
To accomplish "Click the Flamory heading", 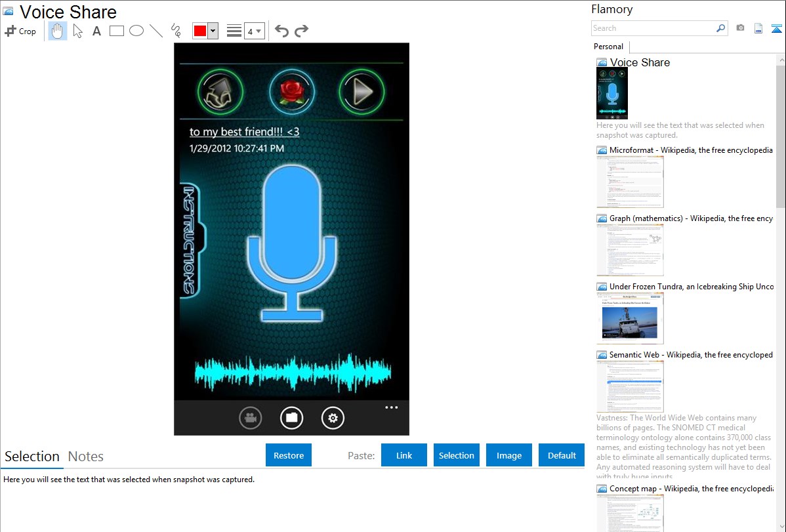I will pyautogui.click(x=611, y=9).
